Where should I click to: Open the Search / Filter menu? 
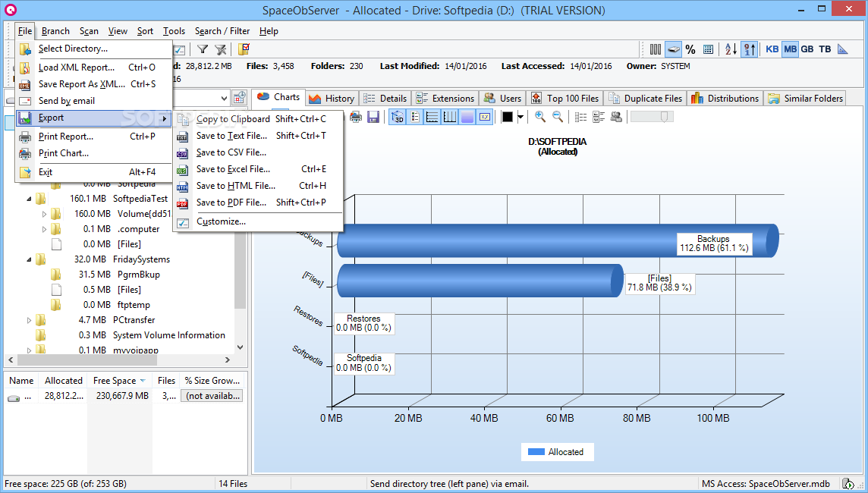coord(222,31)
